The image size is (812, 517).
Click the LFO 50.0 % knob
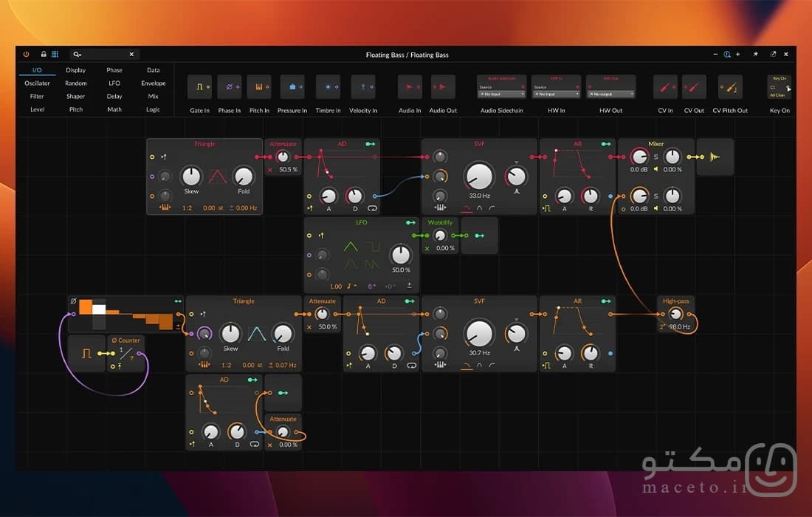click(x=400, y=254)
